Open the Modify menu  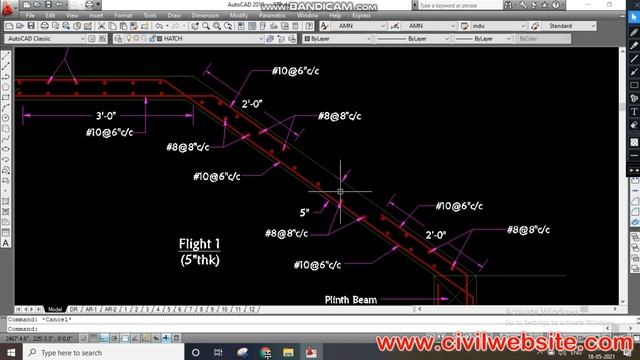coord(239,16)
